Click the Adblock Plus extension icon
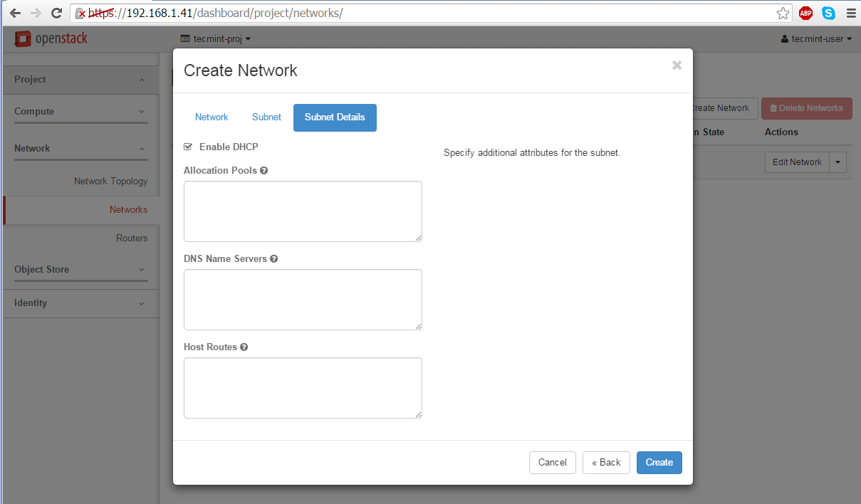The height and width of the screenshot is (504, 861). coord(805,13)
